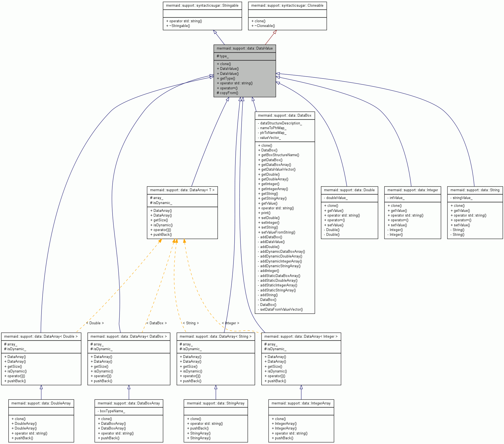Click '- addDataValue()' in DataBox node
The width and height of the screenshot is (504, 444).
point(271,242)
